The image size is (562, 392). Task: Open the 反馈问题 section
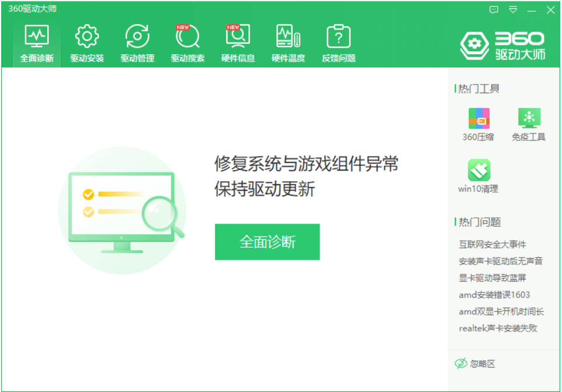(x=338, y=44)
